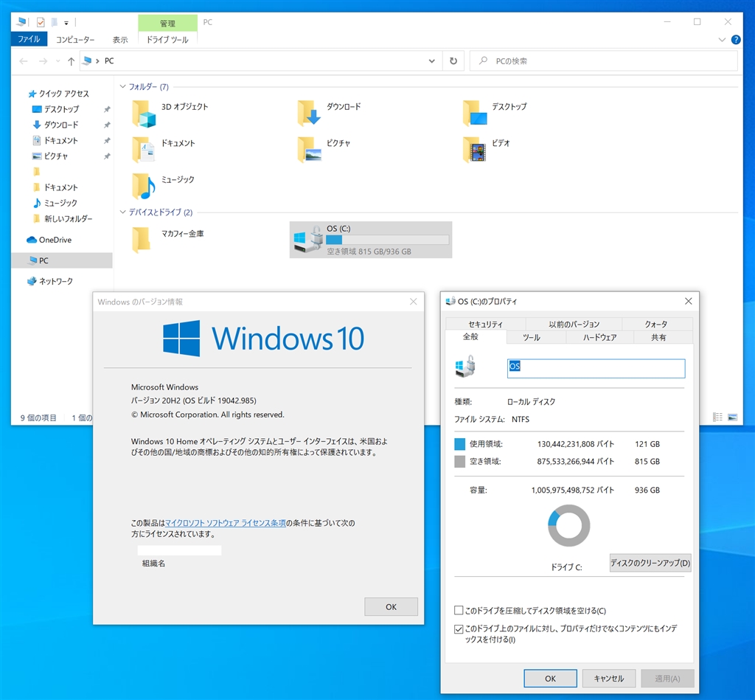This screenshot has width=755, height=700.
Task: Open recent locations dropdown arrow
Action: (58, 61)
